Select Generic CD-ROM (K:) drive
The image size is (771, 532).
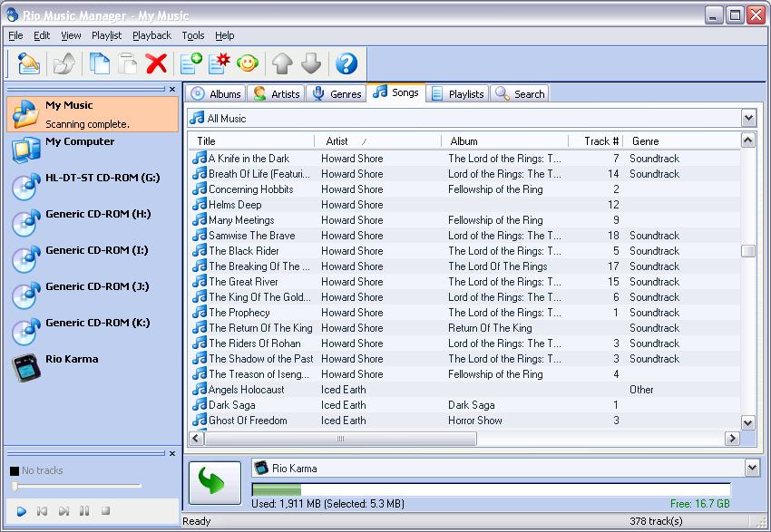pos(93,332)
